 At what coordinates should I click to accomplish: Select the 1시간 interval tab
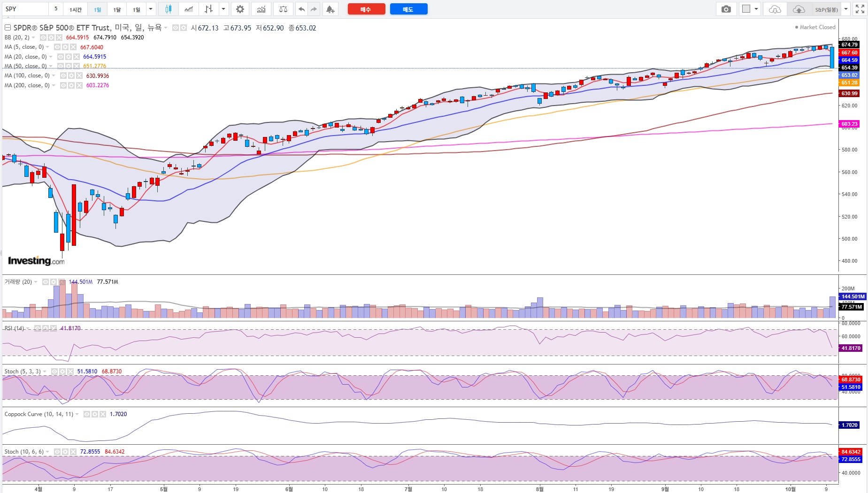tap(76, 9)
